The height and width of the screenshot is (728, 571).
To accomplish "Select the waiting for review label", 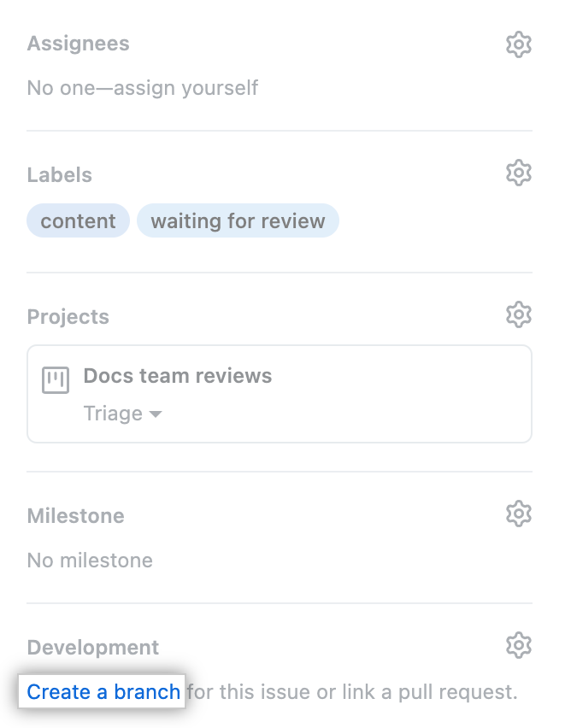I will tap(238, 220).
